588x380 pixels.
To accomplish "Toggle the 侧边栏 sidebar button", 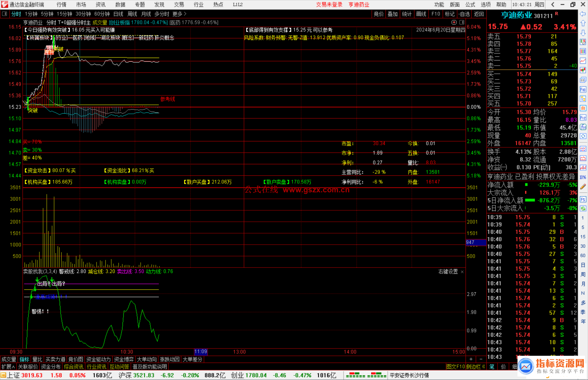I will (x=476, y=367).
